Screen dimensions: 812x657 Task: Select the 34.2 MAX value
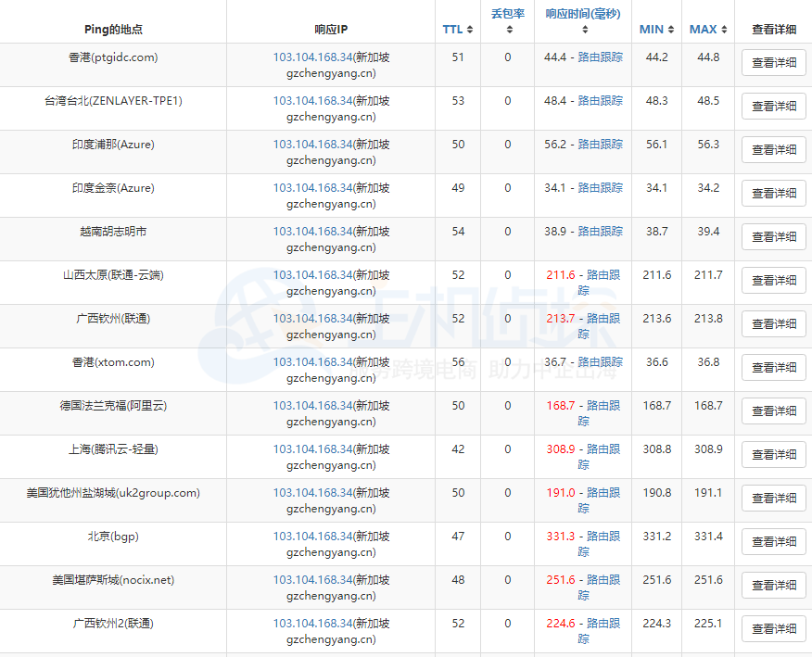tap(708, 187)
